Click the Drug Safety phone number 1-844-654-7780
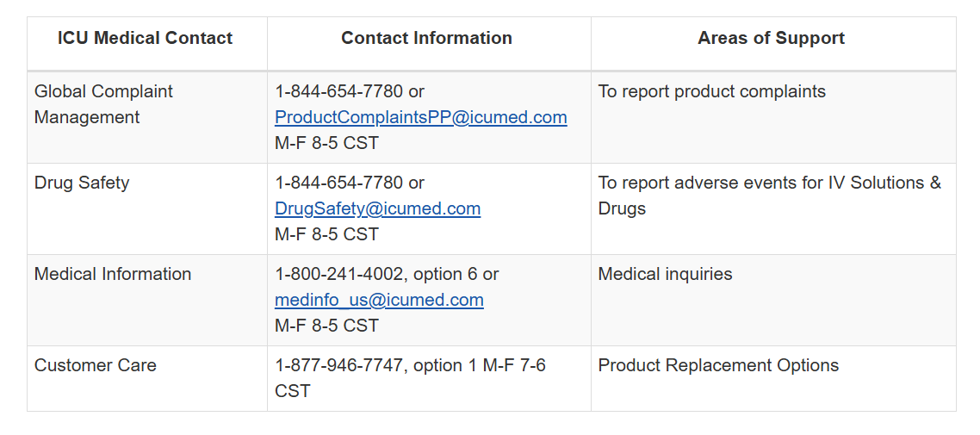This screenshot has width=980, height=435. [338, 183]
